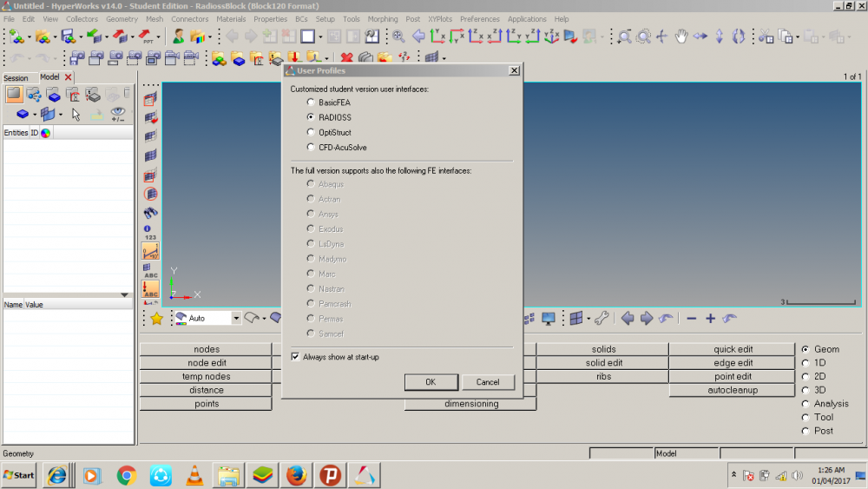This screenshot has width=868, height=489.
Task: Open the Preferences menu
Action: [479, 19]
